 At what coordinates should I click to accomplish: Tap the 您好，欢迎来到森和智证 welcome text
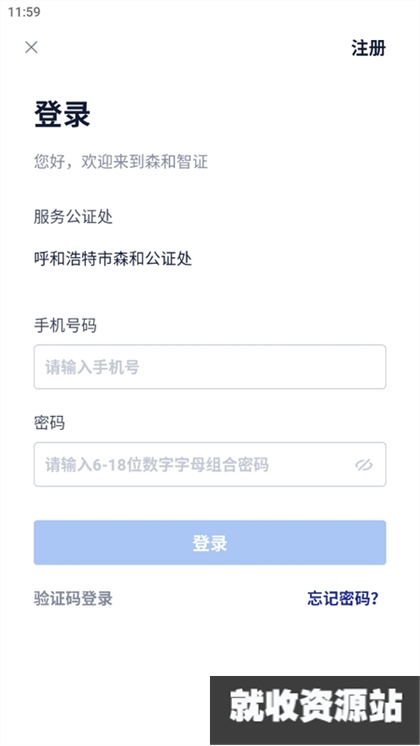[121, 162]
